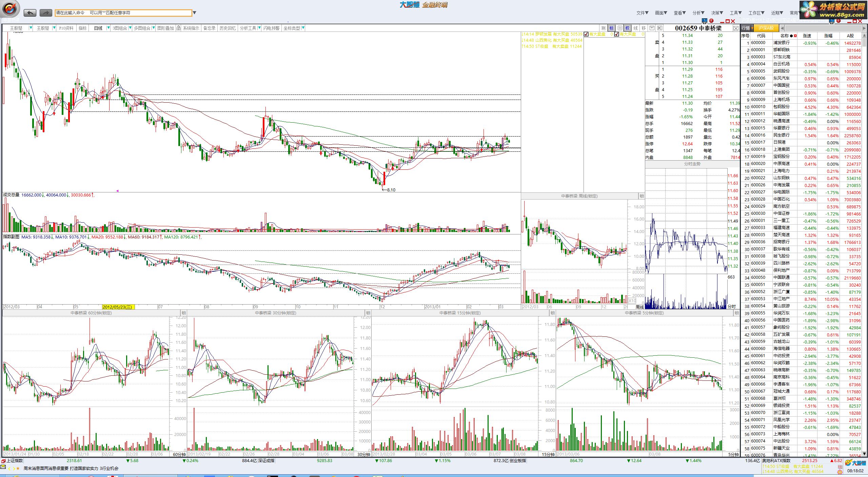
Task: Click the skip-to-end panel icon
Action: [659, 28]
